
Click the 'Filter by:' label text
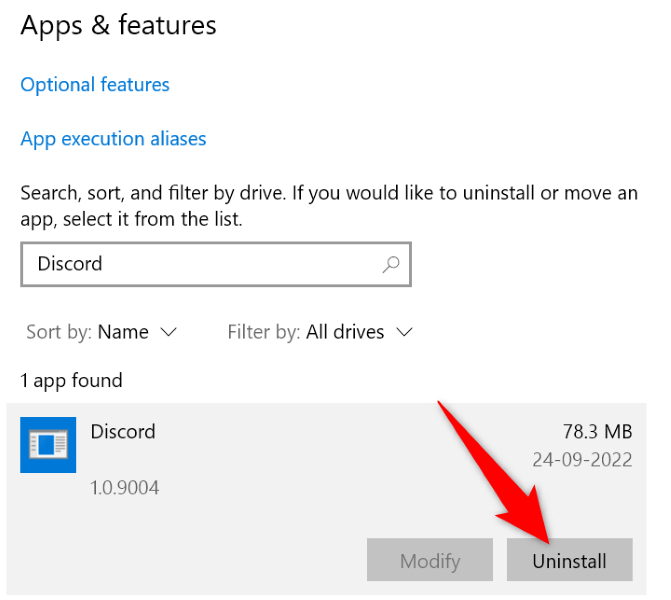point(262,331)
